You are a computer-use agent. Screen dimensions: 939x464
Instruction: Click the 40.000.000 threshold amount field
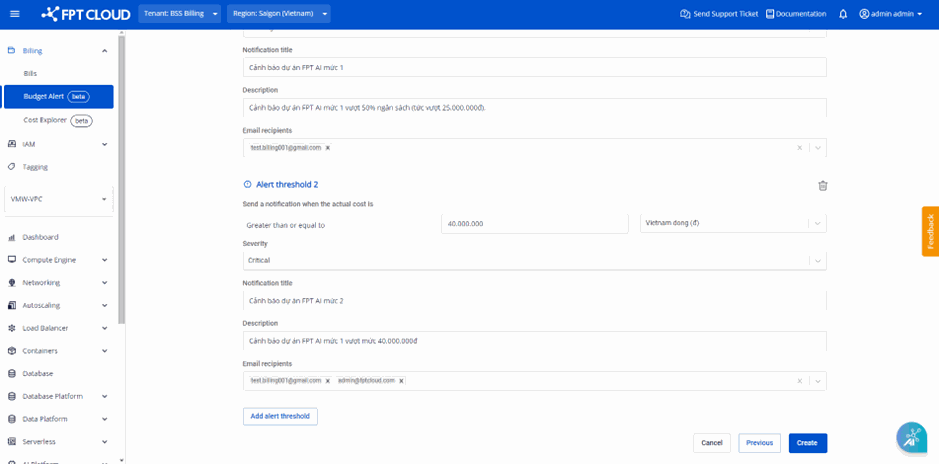coord(534,223)
